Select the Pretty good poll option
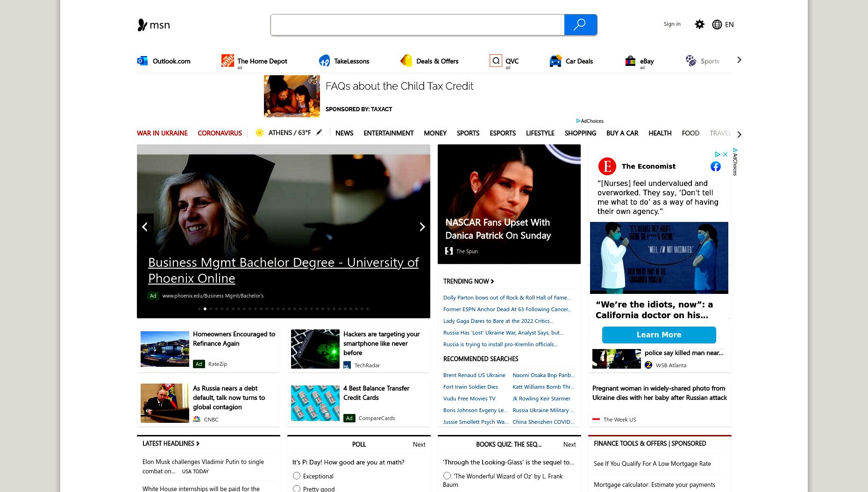 (297, 489)
